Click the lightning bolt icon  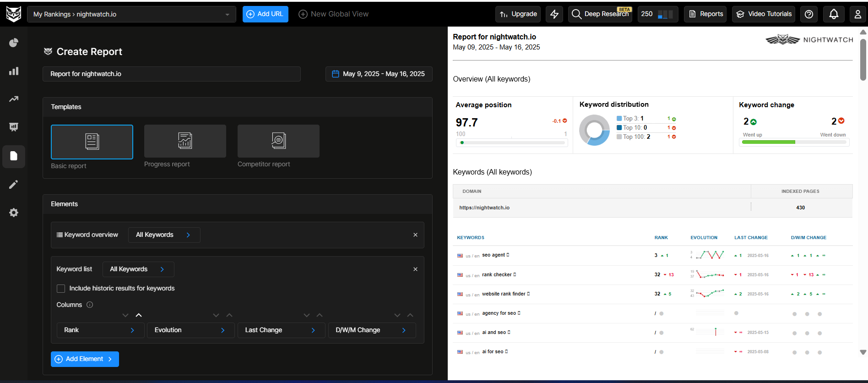pyautogui.click(x=554, y=14)
